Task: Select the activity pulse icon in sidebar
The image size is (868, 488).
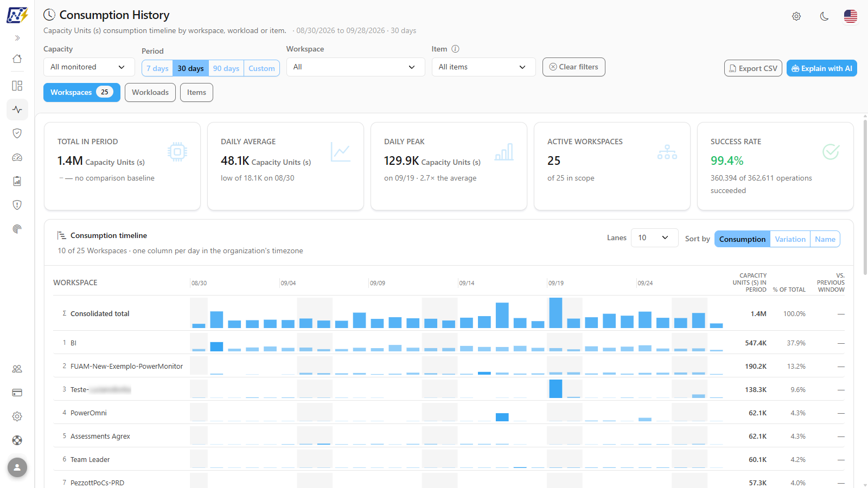Action: click(17, 110)
